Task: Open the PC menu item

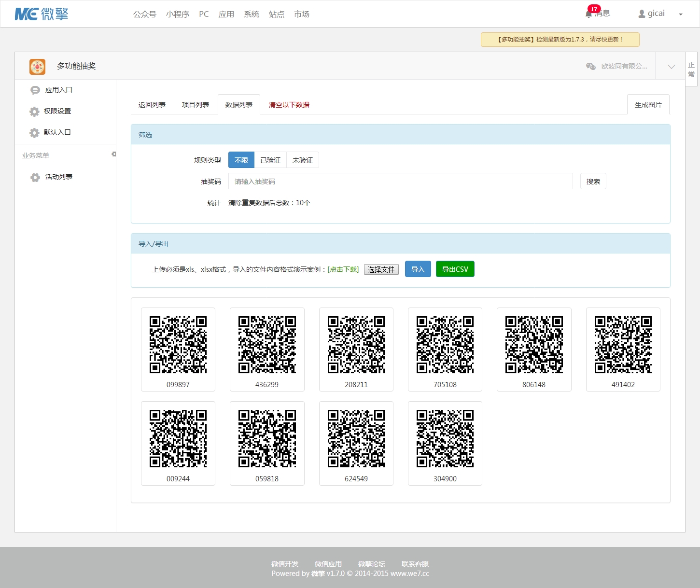Action: pyautogui.click(x=204, y=14)
